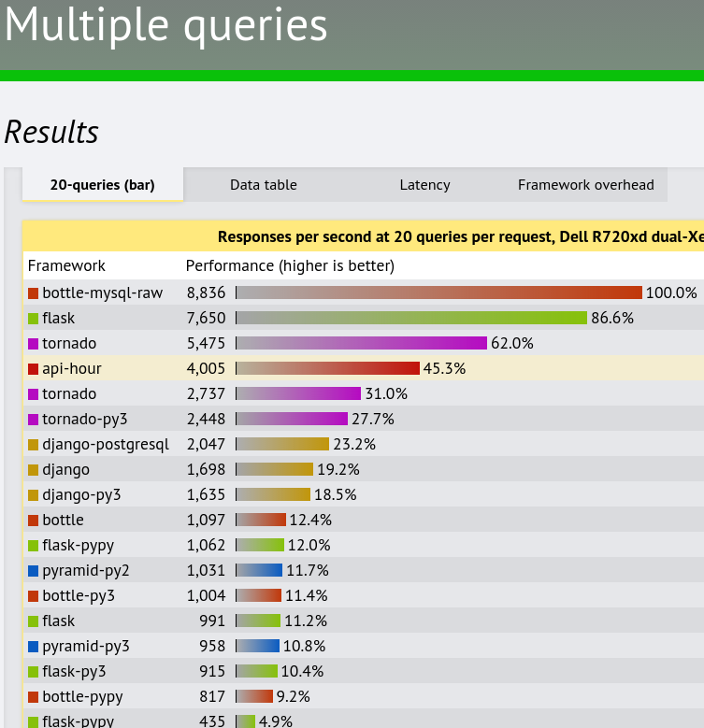This screenshot has width=704, height=728.
Task: Click the bottle-pypy color swatch
Action: point(34,697)
